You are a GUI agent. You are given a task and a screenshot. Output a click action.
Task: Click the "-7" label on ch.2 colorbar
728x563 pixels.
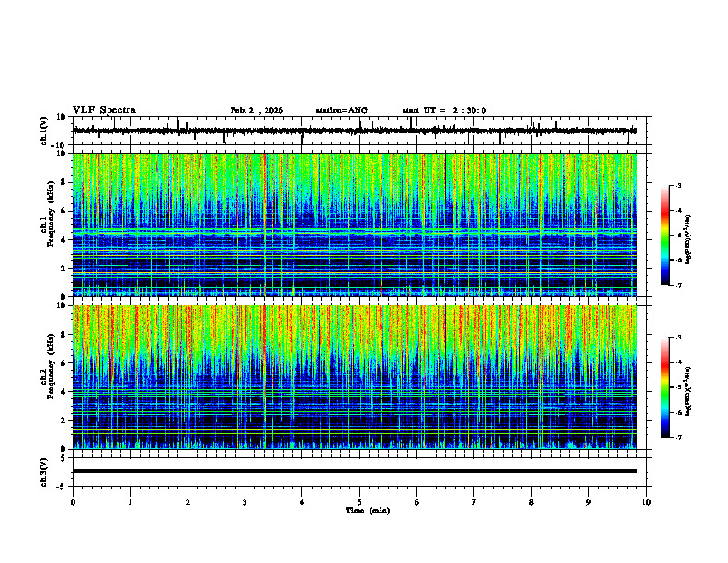[x=677, y=437]
